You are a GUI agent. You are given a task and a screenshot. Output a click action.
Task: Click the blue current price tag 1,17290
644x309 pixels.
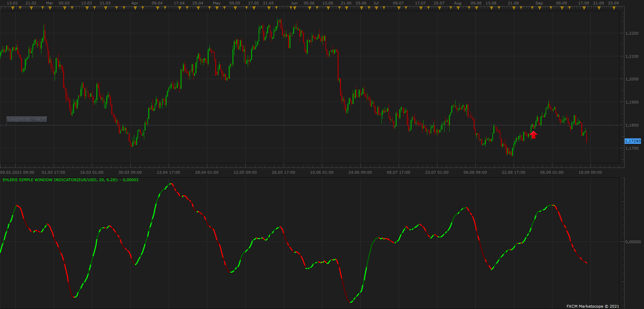click(x=632, y=141)
